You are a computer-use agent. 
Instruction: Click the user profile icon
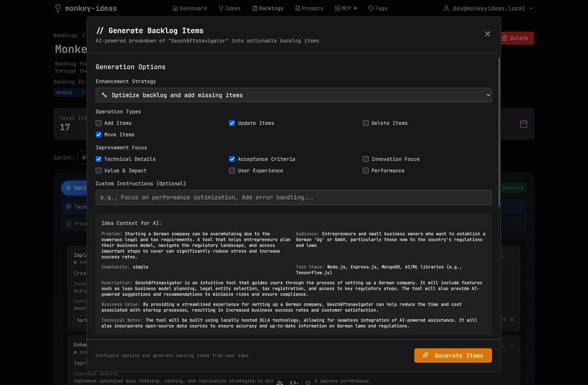[446, 8]
